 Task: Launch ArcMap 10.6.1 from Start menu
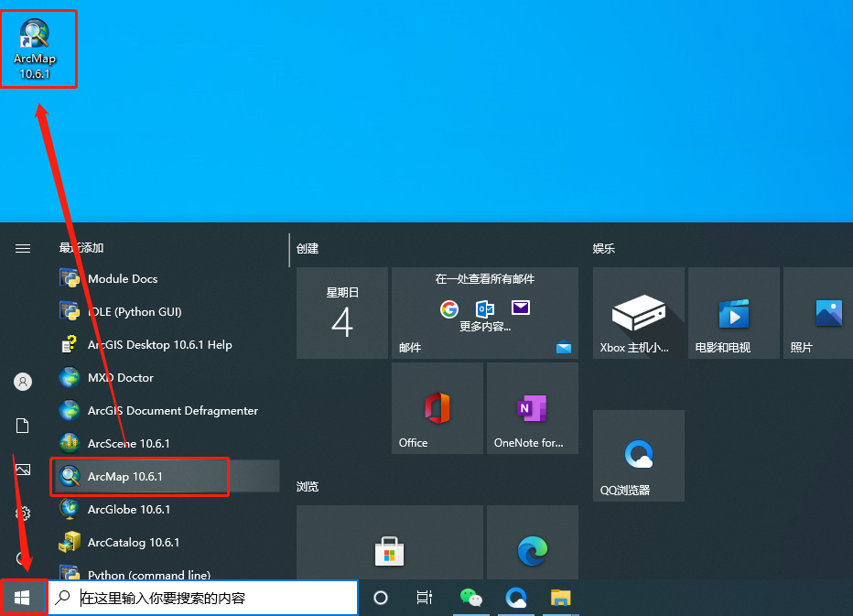166,476
